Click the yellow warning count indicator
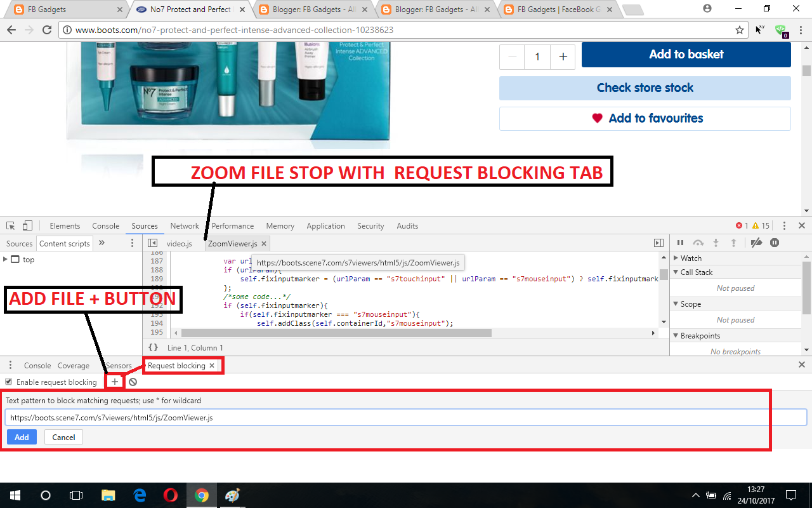This screenshot has height=508, width=812. pyautogui.click(x=761, y=225)
